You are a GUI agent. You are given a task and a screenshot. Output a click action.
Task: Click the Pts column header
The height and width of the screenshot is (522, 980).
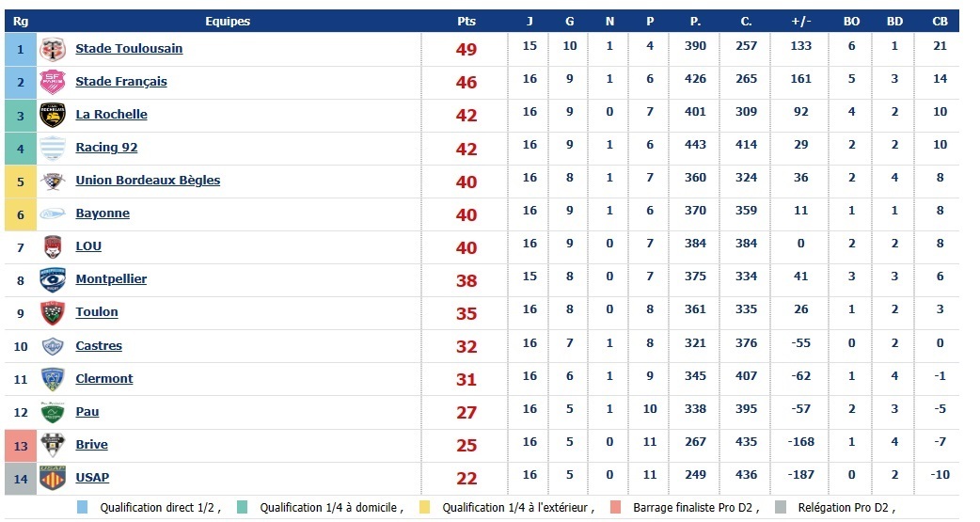(466, 21)
